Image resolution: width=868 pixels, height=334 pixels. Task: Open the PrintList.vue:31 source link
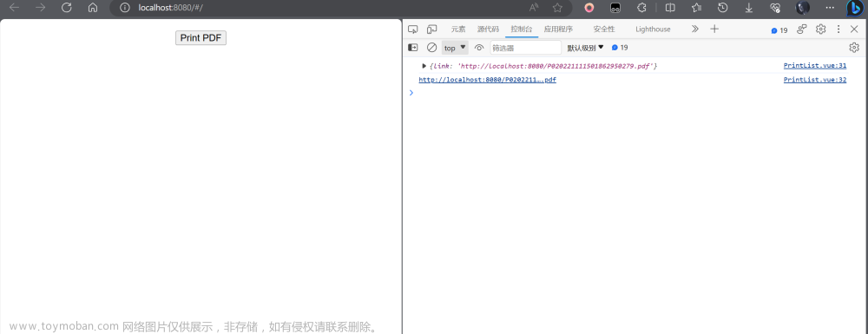click(815, 65)
